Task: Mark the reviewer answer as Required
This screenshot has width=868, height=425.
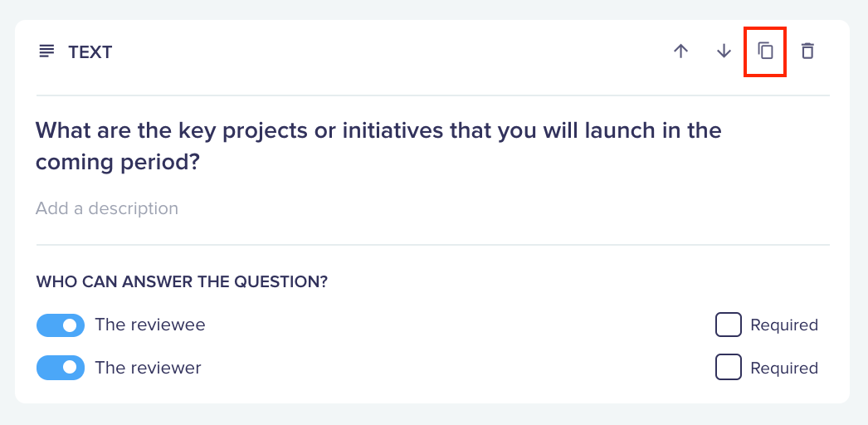Action: pos(728,368)
